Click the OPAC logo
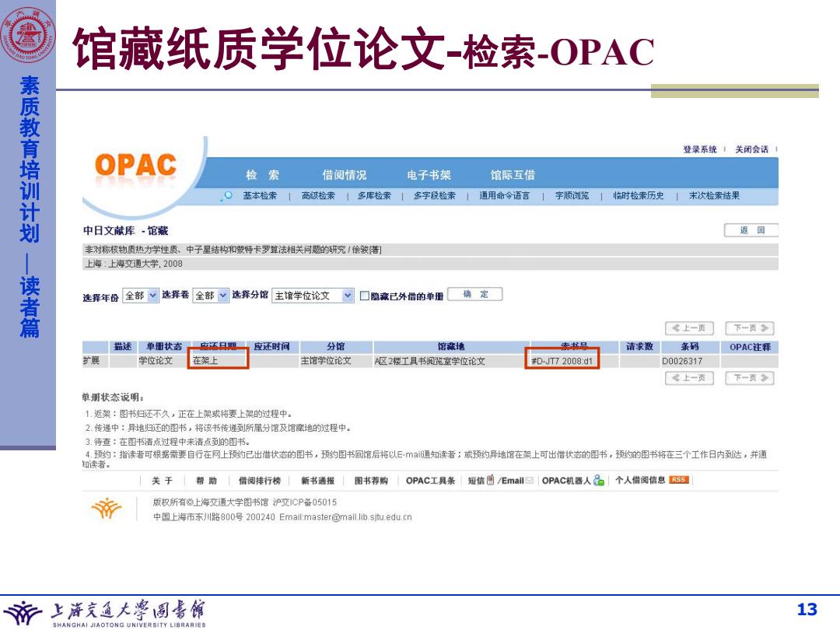 [135, 166]
